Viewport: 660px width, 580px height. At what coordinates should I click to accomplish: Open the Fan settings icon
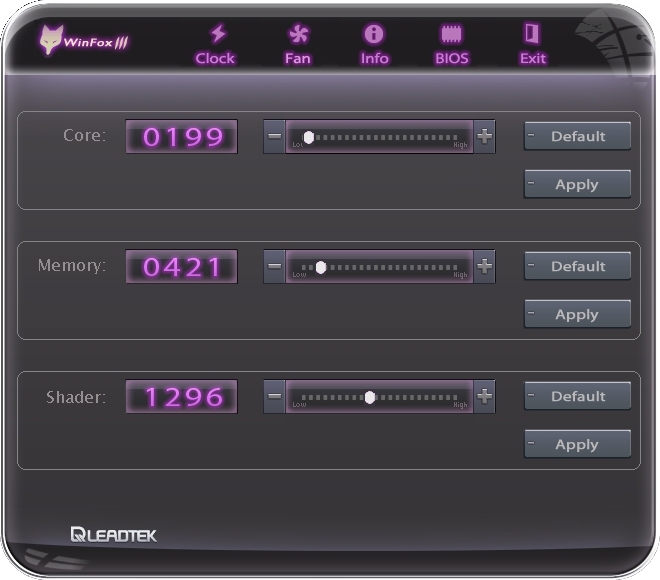click(x=298, y=34)
